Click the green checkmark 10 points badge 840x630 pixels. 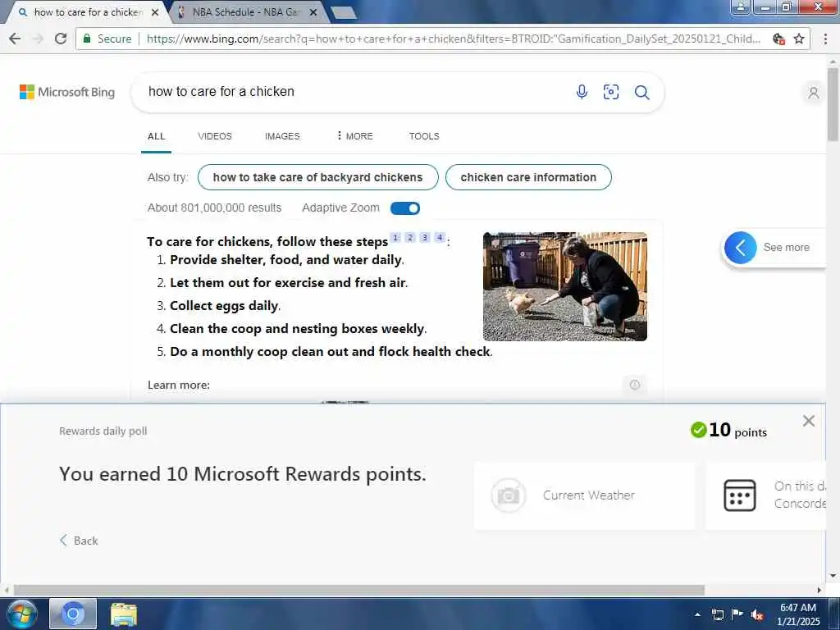(x=728, y=430)
